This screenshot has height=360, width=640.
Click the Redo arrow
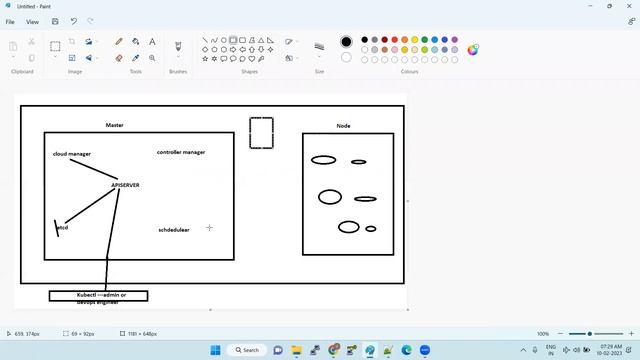click(x=90, y=22)
